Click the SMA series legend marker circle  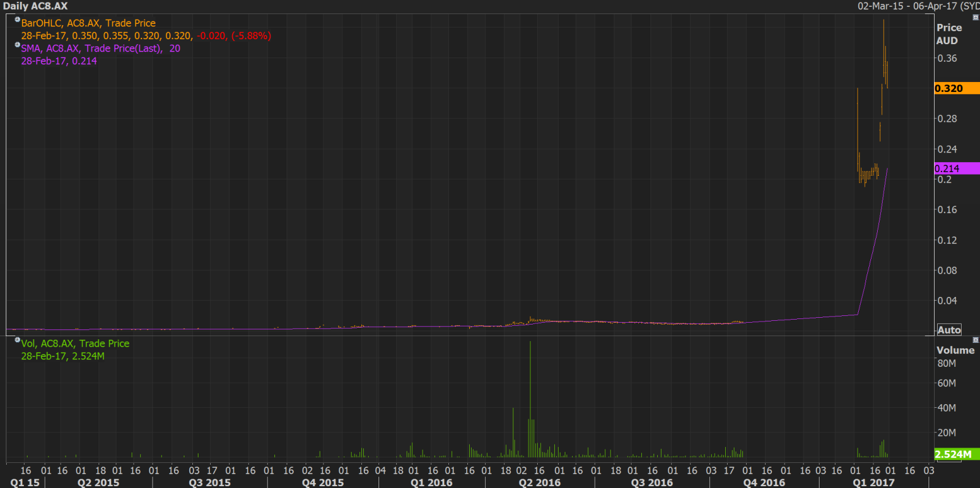coord(17,44)
